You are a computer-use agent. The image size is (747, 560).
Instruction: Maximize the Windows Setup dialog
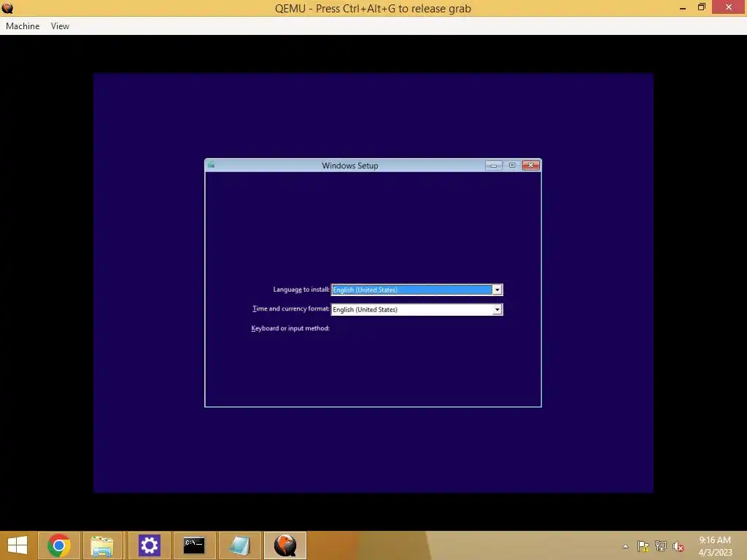point(512,166)
